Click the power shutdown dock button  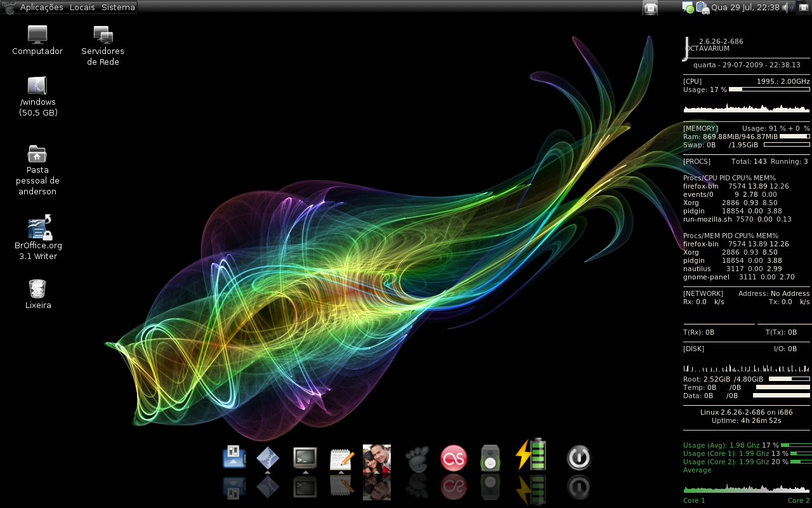pos(579,458)
